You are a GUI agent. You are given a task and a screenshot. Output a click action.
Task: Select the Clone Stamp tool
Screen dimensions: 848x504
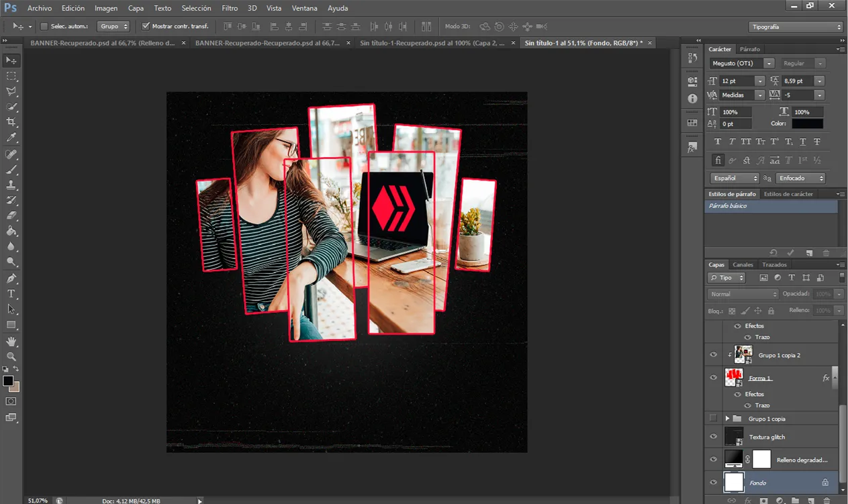click(x=11, y=185)
